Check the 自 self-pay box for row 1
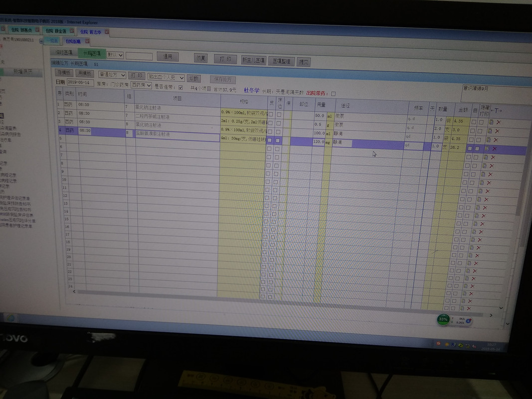The width and height of the screenshot is (532, 399). pyautogui.click(x=474, y=122)
